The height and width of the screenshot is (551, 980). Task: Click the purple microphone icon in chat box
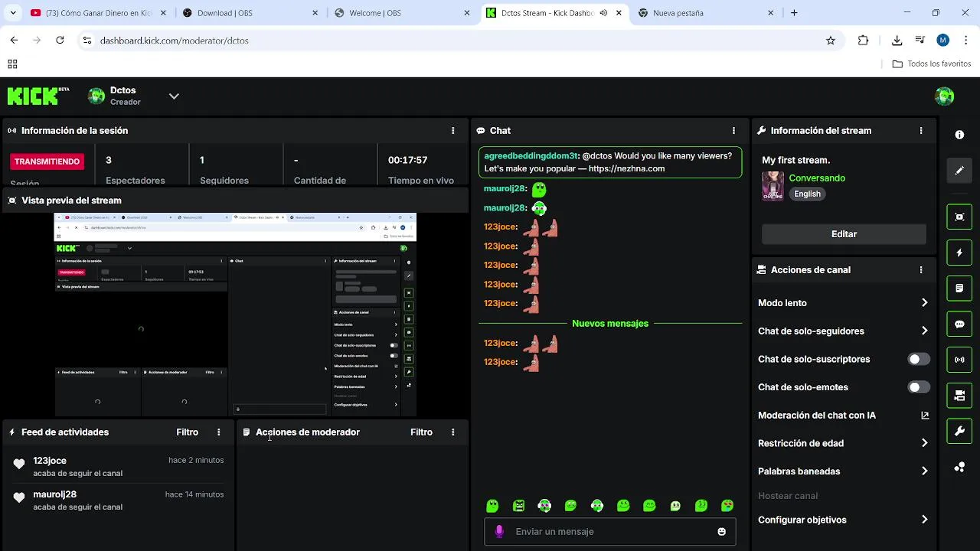(499, 531)
